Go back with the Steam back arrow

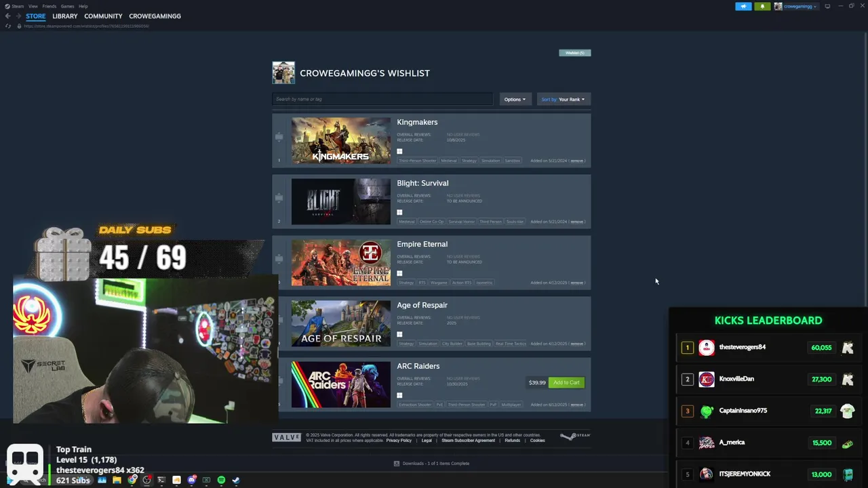pyautogui.click(x=7, y=16)
